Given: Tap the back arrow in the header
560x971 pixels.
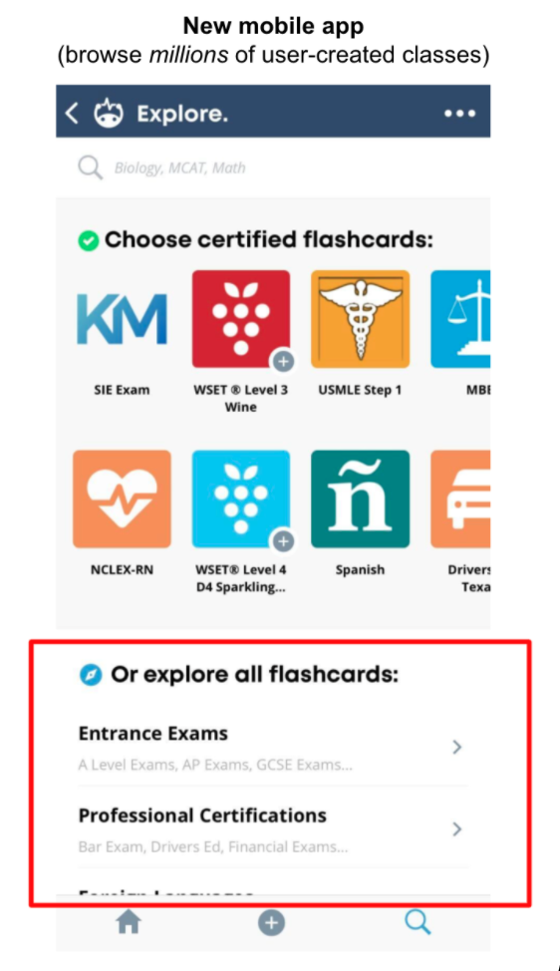Looking at the screenshot, I should [72, 114].
